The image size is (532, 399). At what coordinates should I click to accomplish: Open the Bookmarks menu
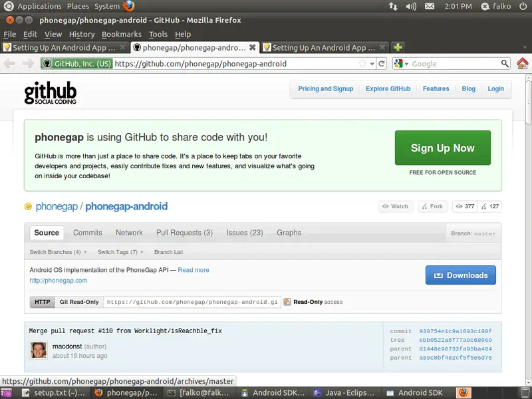click(x=122, y=35)
